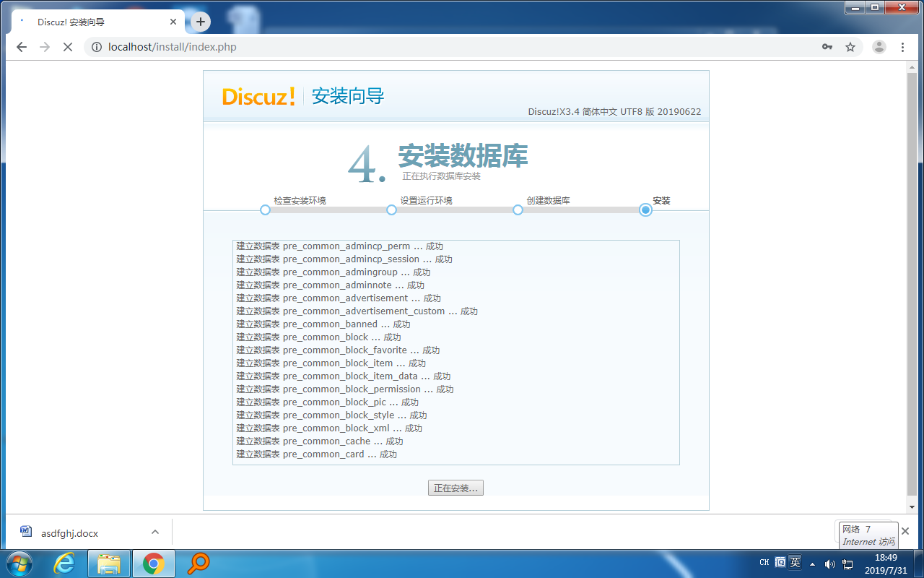Viewport: 924px width, 578px height.
Task: Launch Internet Explorer from the taskbar
Action: [x=64, y=564]
